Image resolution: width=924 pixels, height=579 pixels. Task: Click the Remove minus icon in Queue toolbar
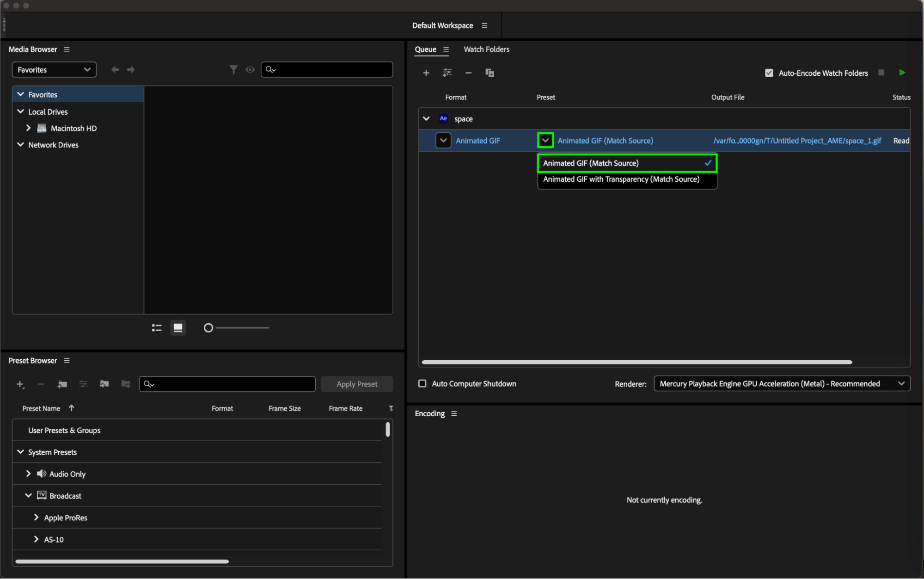(x=468, y=73)
